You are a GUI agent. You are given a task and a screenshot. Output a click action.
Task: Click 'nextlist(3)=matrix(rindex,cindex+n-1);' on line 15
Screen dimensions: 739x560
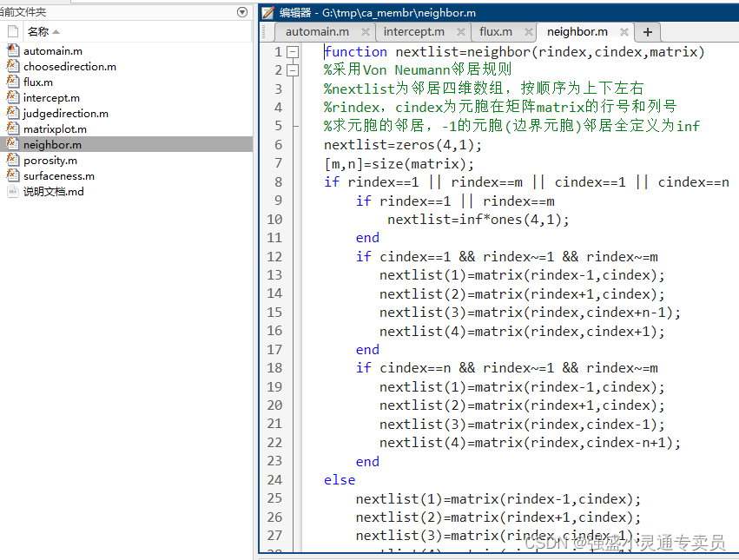(x=531, y=313)
